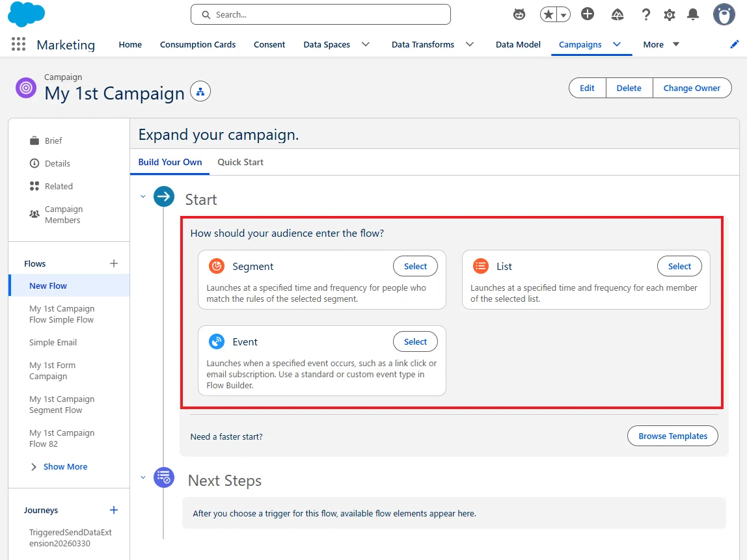Open the Global Actions plus icon
The width and height of the screenshot is (747, 560).
[588, 14]
